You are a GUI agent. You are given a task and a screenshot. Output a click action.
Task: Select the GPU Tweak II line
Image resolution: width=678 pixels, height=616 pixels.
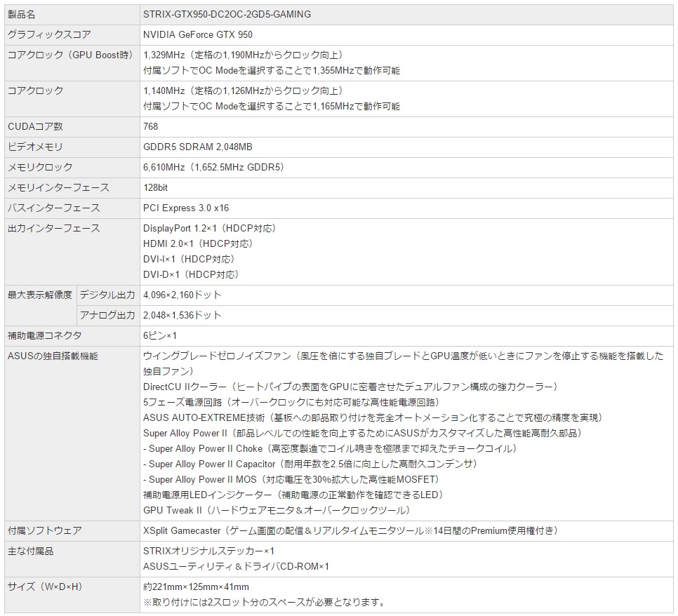(277, 510)
